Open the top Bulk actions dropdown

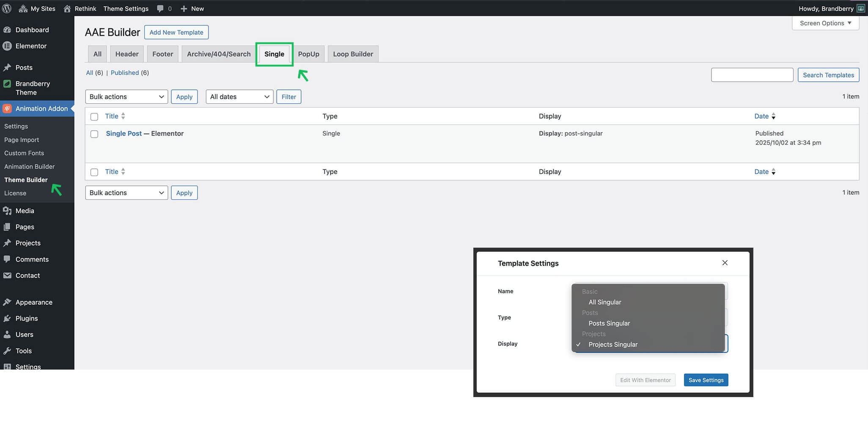[126, 97]
